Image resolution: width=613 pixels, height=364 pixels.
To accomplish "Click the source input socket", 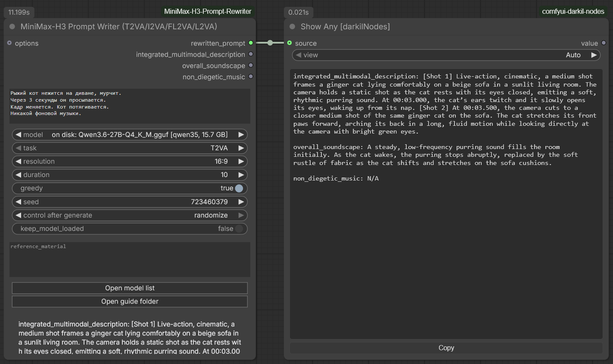I will [x=289, y=43].
